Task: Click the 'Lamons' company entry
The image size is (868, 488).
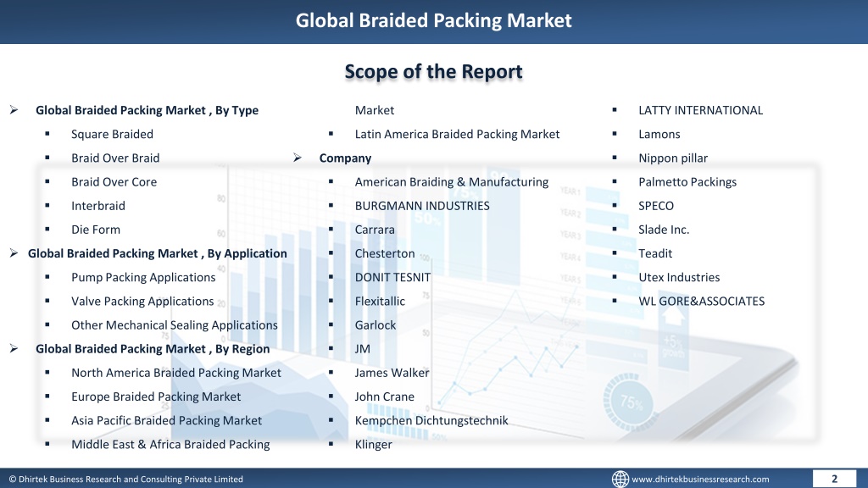Action: pos(659,134)
